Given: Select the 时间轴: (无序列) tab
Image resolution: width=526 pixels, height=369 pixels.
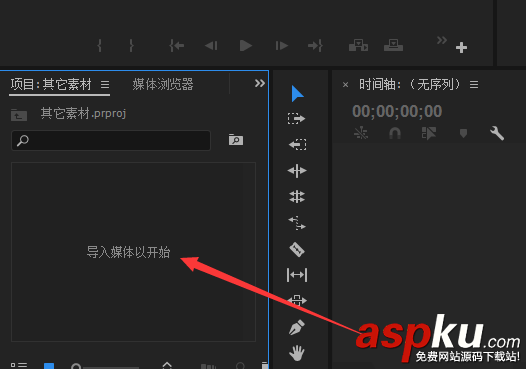Looking at the screenshot, I should (x=410, y=84).
